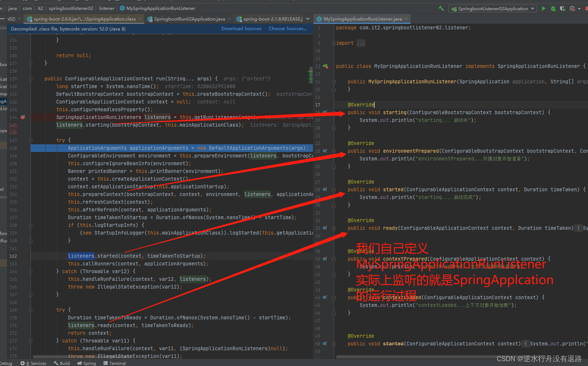The image size is (588, 366).
Task: Click the override gutter icon beside contextLoaded
Action: point(325,297)
